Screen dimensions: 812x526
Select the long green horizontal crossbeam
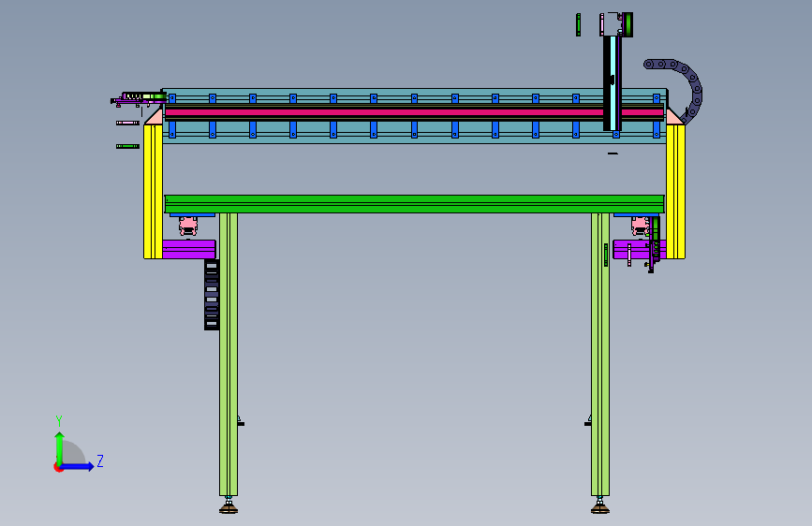point(414,204)
